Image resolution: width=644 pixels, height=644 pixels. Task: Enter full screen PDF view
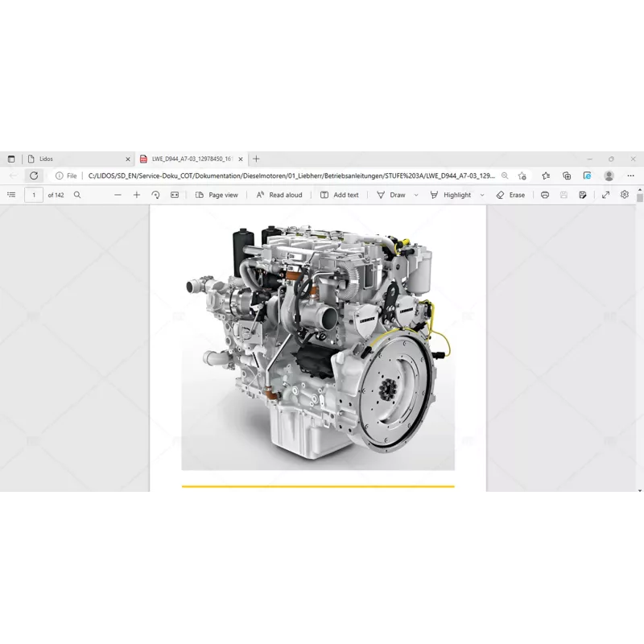point(606,194)
